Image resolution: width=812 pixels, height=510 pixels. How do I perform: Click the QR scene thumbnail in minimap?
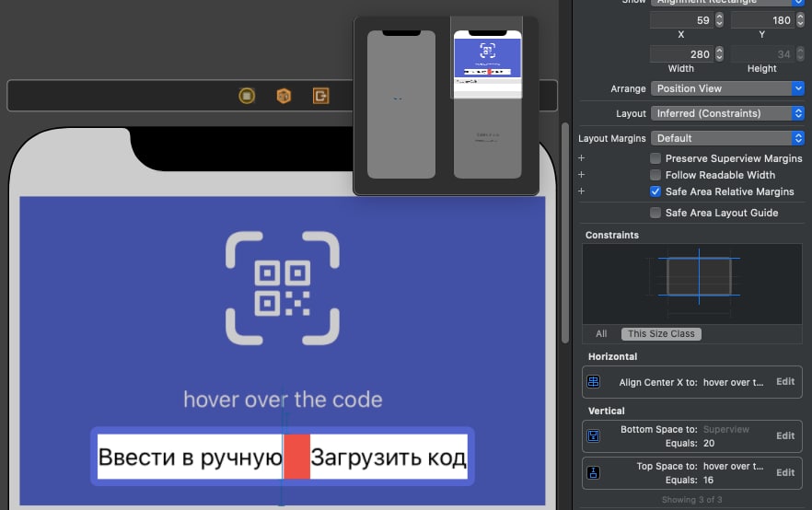[487, 104]
